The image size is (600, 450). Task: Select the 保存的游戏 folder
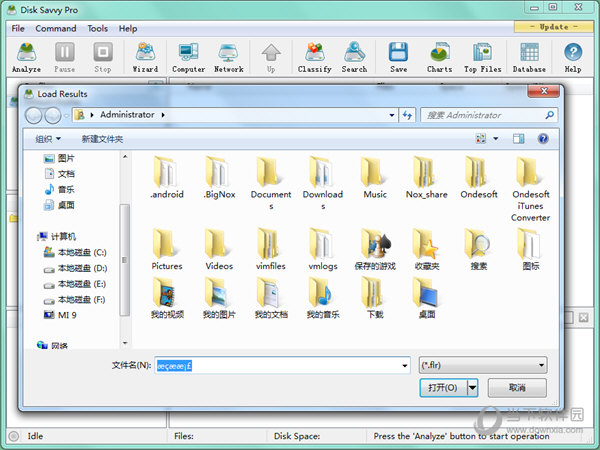(375, 249)
